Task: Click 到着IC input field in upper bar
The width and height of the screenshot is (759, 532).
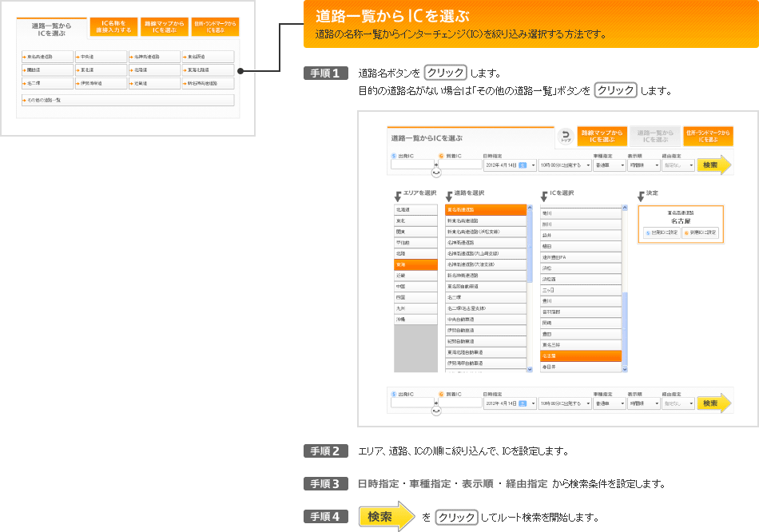Action: tap(460, 164)
